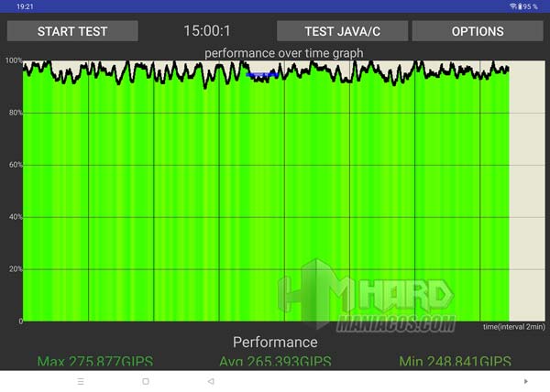Tap the 15:00:1 elapsed timer display

(x=207, y=31)
